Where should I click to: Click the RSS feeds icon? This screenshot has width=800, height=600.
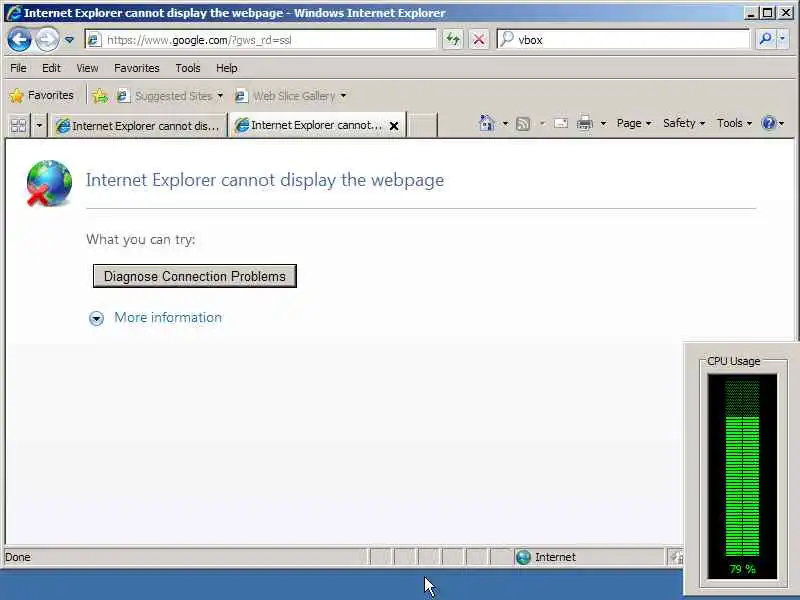[523, 123]
